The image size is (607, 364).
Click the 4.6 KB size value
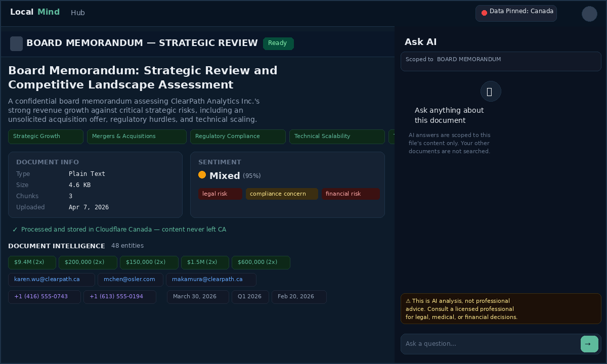(79, 185)
